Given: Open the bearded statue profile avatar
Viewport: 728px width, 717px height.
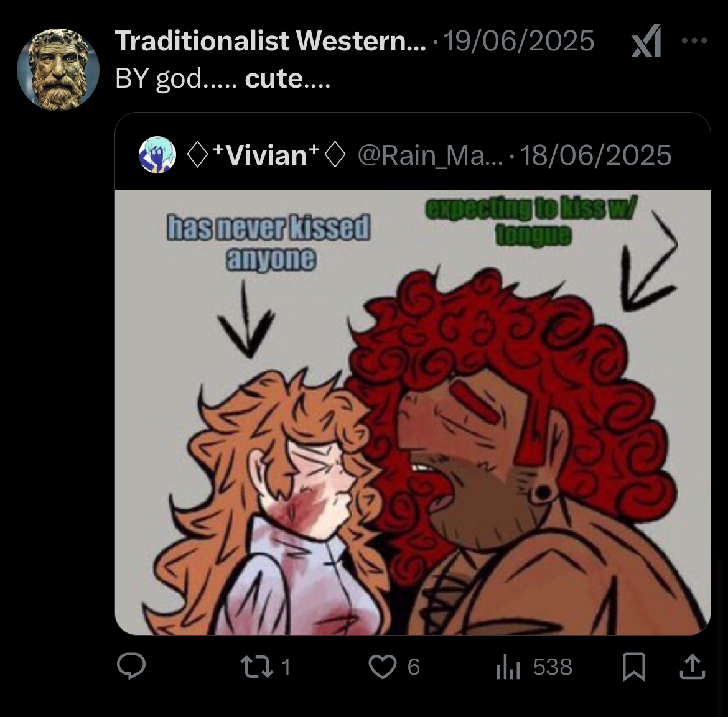Looking at the screenshot, I should [58, 70].
